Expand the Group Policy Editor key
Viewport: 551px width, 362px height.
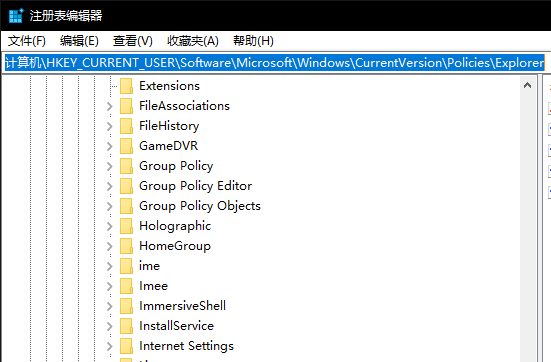[110, 186]
